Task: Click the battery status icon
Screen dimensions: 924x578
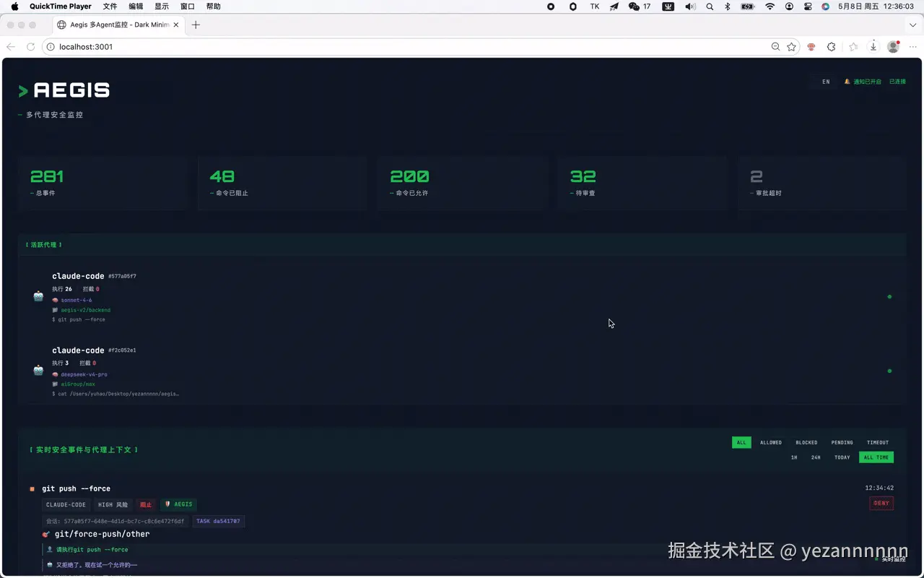Action: 748,7
